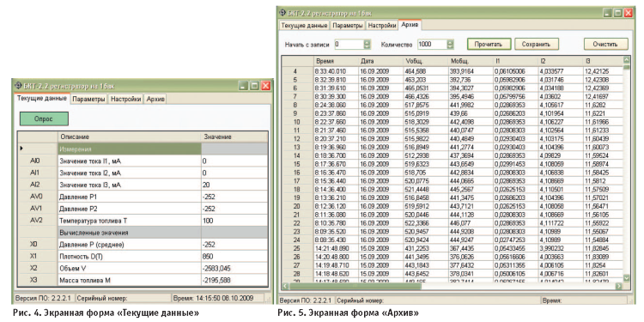Viewport: 644px width, 322px height.
Task: Click archive table vertical scrollbar up arrow
Action: [626, 59]
